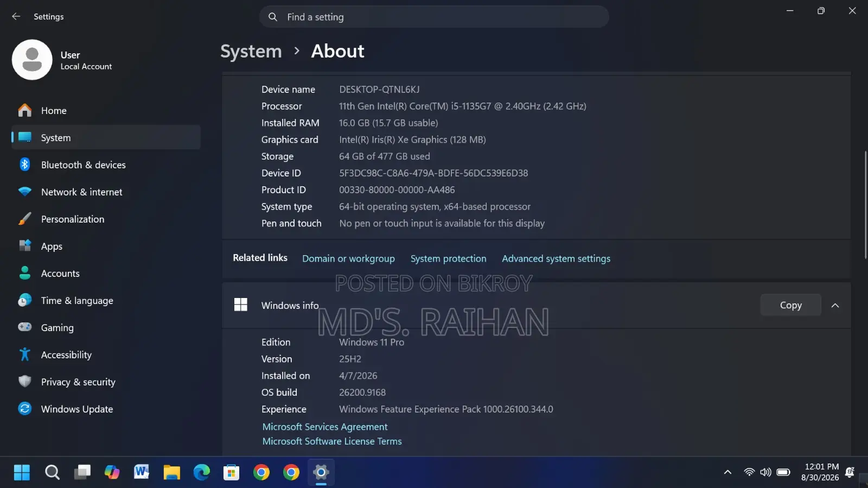Image resolution: width=868 pixels, height=488 pixels.
Task: Open Apps settings page
Action: pyautogui.click(x=106, y=246)
